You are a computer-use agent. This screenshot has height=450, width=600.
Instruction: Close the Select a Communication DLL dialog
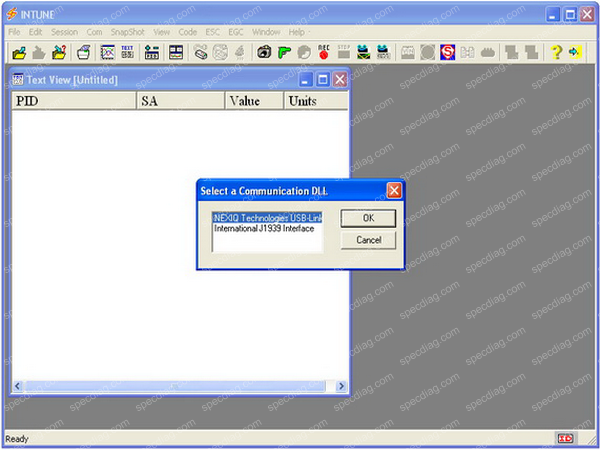tap(394, 190)
